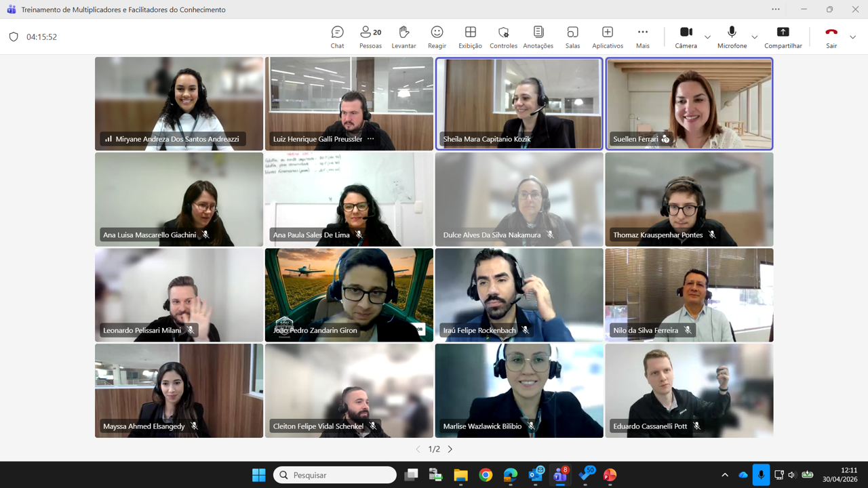The image size is (868, 488).
Task: Select João Pedro Zandarin Giron video tile
Action: pyautogui.click(x=349, y=295)
